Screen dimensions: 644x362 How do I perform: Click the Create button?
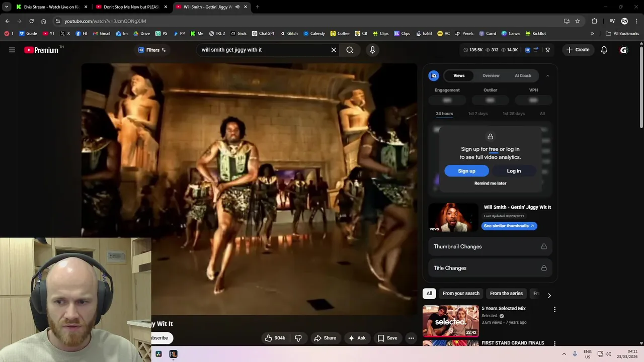pos(578,50)
